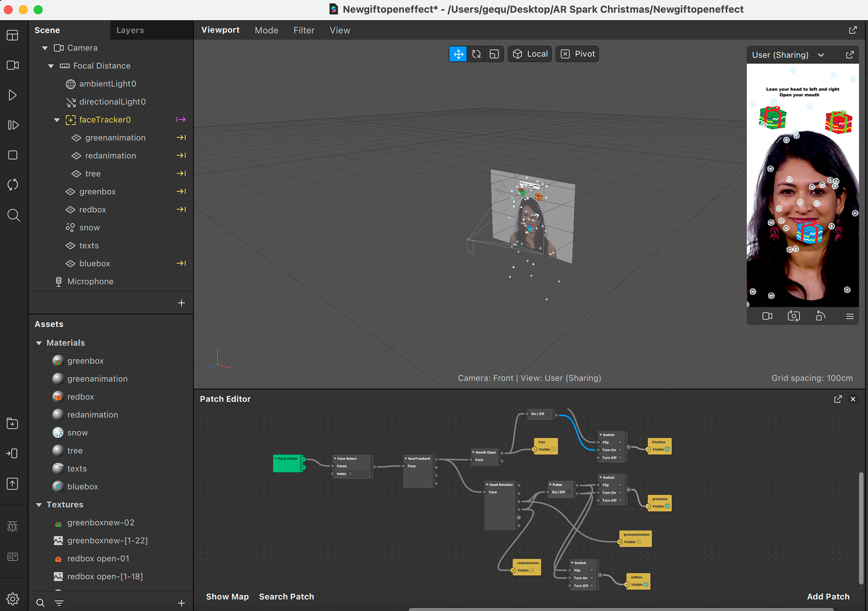Screen dimensions: 868x611
Task: Switch to the Layers tab
Action: pyautogui.click(x=130, y=30)
